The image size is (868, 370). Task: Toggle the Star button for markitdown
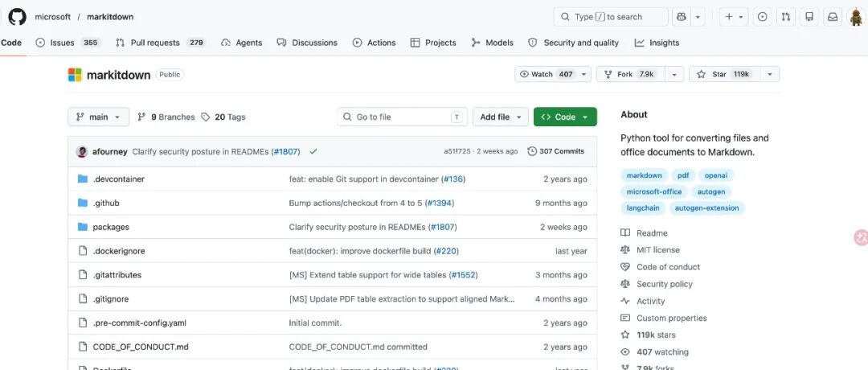click(725, 74)
